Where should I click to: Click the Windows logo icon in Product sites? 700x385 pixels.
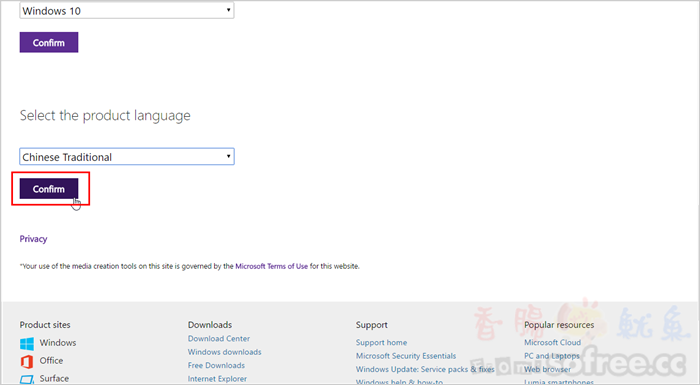[x=27, y=343]
